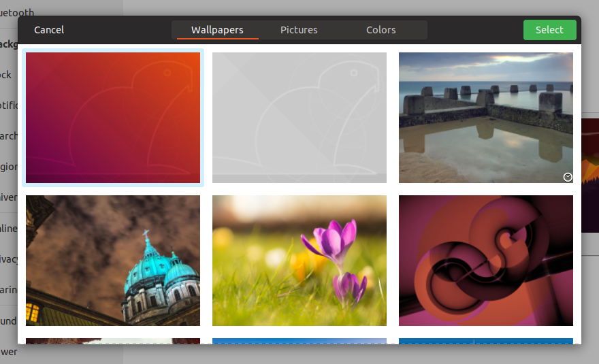Click the clock icon on seaside wallpaper
This screenshot has height=364, width=599.
[568, 177]
